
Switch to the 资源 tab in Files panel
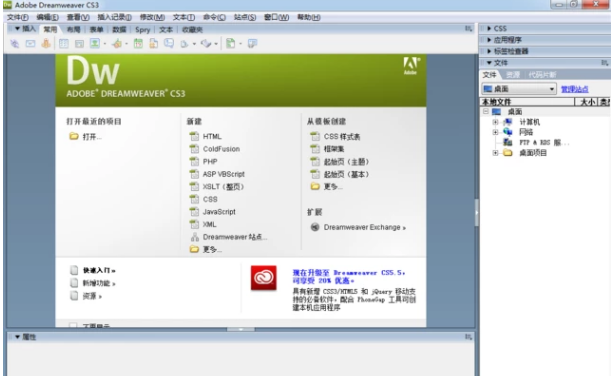coord(513,75)
